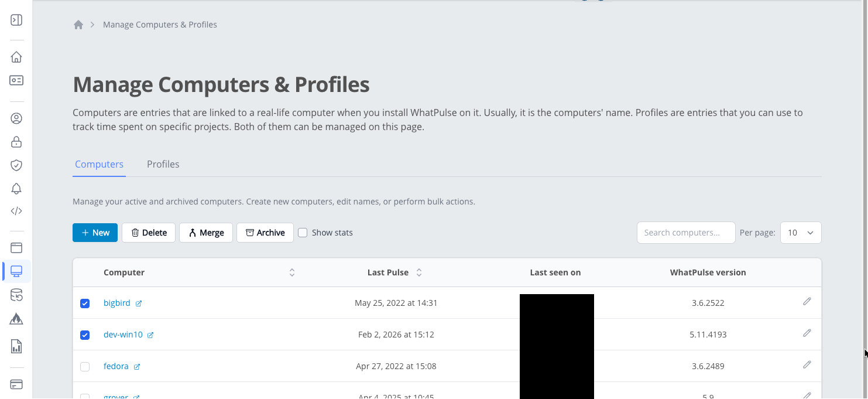Select the Computers tab
The height and width of the screenshot is (399, 868).
(99, 164)
